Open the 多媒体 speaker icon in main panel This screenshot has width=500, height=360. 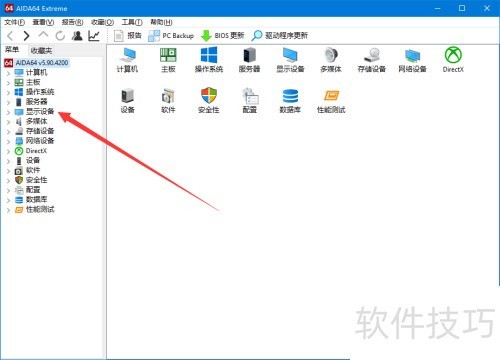(331, 60)
